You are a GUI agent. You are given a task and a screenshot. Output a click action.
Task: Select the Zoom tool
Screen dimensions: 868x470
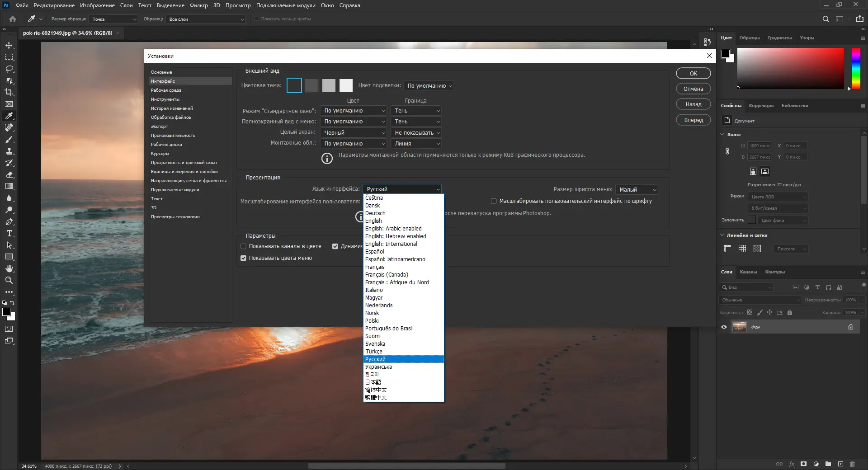point(9,280)
